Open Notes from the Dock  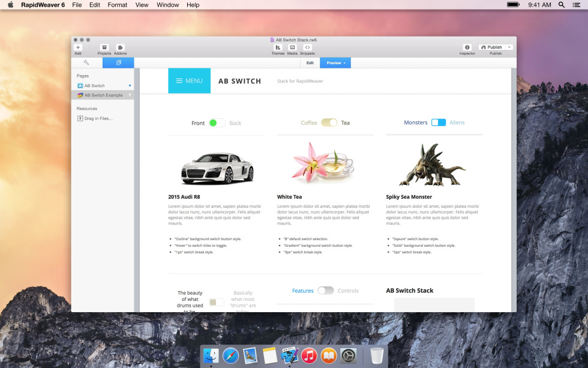click(x=269, y=355)
